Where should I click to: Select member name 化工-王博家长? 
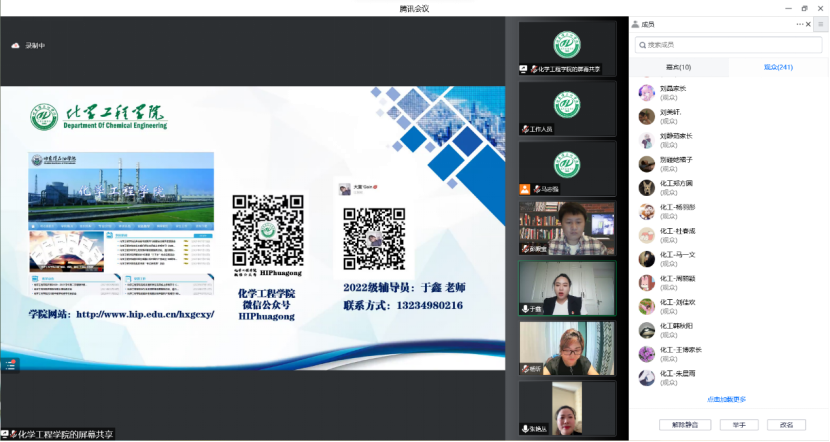(681, 349)
